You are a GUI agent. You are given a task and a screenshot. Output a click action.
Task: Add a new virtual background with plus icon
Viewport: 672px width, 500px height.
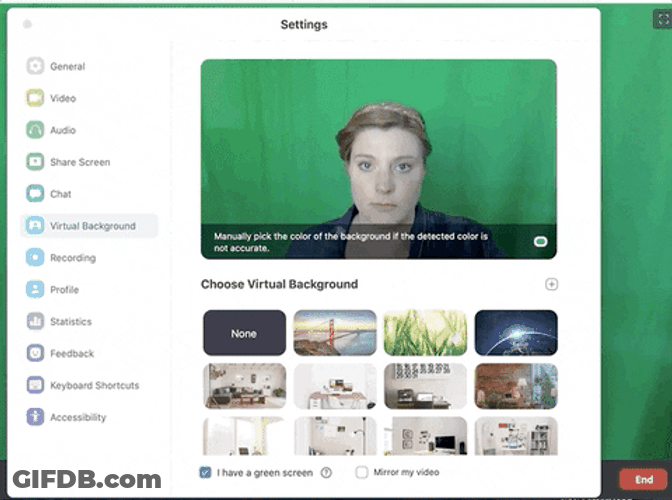552,284
